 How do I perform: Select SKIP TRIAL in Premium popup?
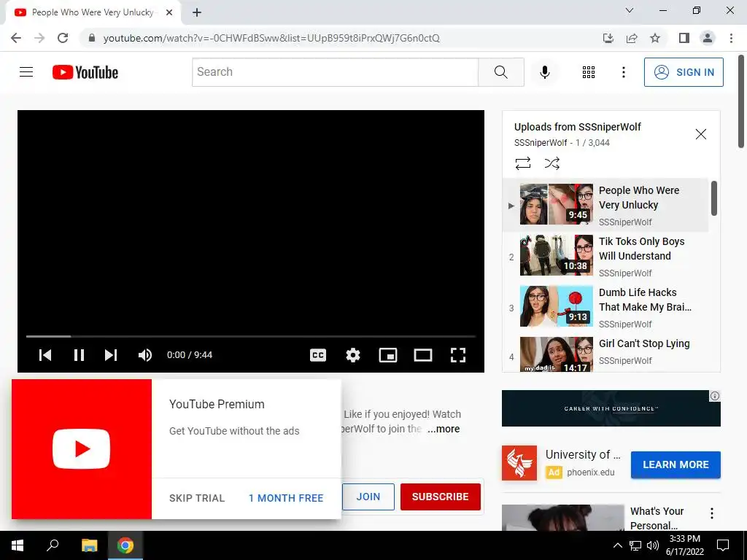coord(197,498)
